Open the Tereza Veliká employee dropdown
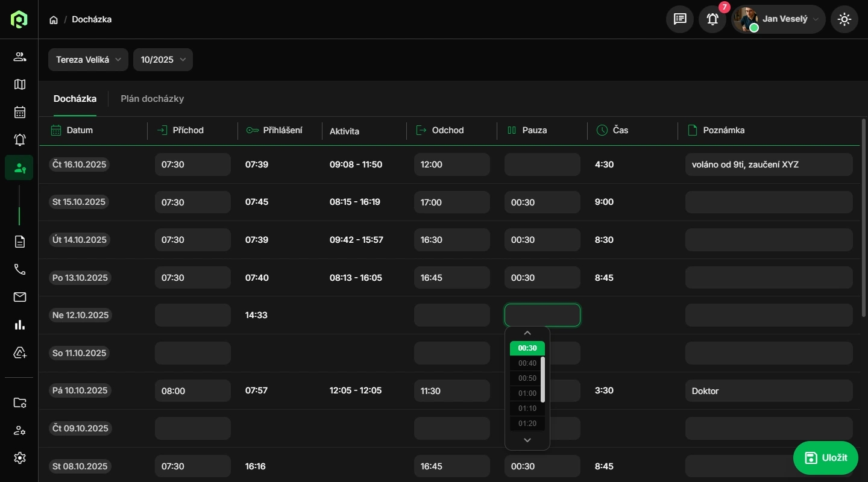This screenshot has height=482, width=868. coord(88,60)
